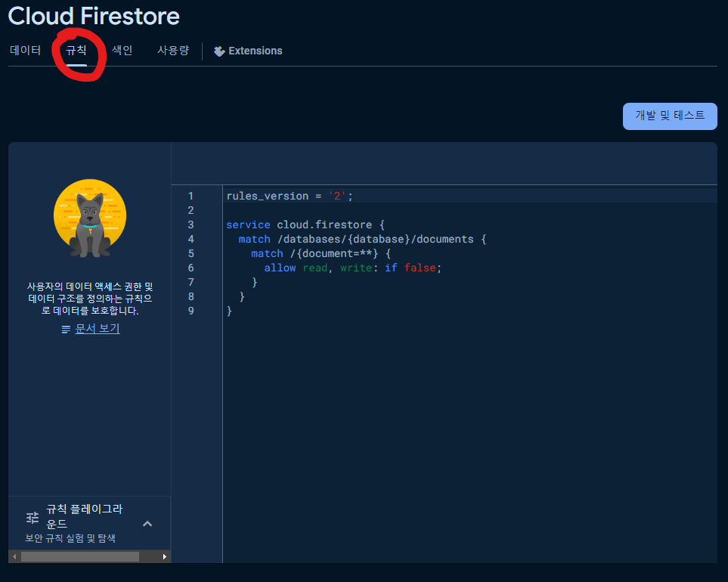Select the 사용량 tab
Image resolution: width=728 pixels, height=582 pixels.
tap(172, 51)
